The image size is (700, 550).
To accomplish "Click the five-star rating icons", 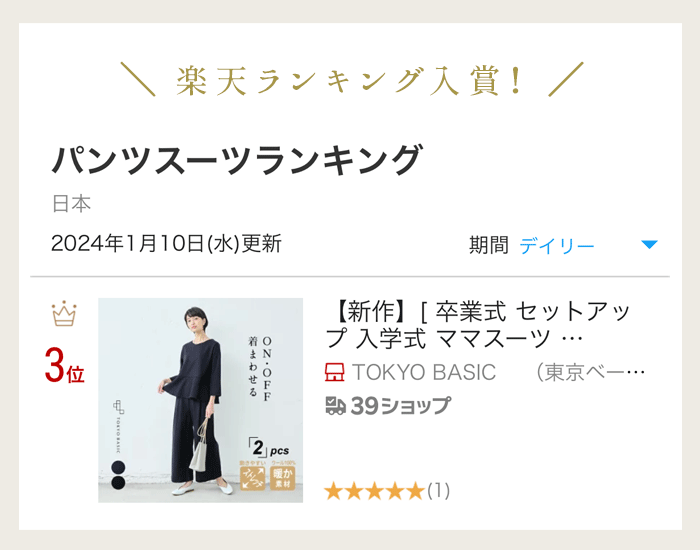I will (374, 491).
